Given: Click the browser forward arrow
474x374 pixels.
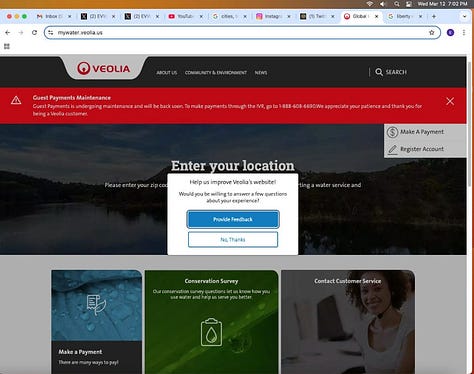Looking at the screenshot, I should pos(21,32).
